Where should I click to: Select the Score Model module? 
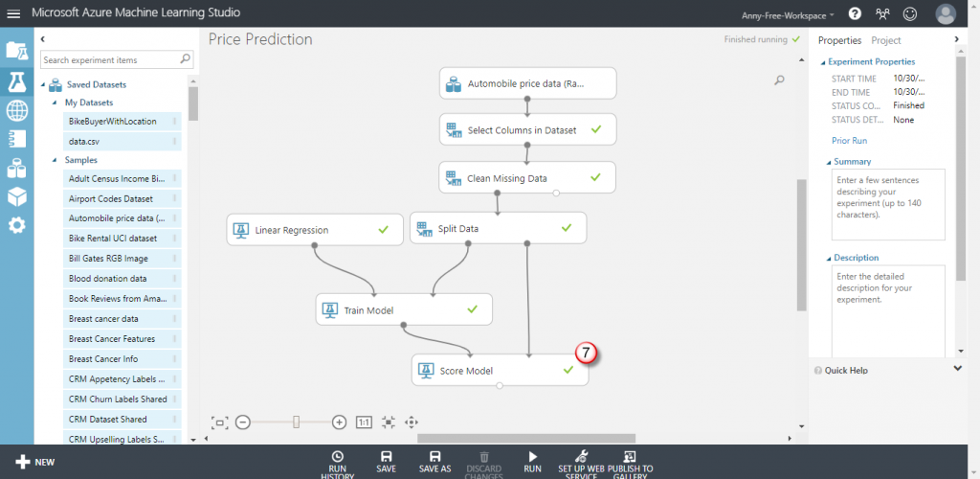(500, 370)
